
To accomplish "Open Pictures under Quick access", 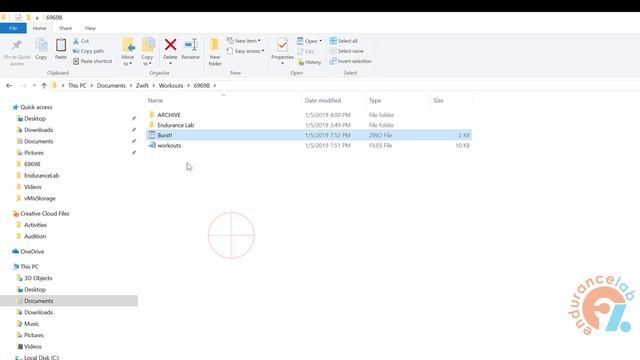I will pos(30,153).
